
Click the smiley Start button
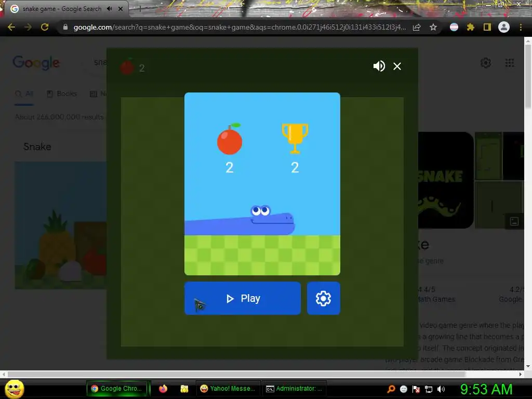pyautogui.click(x=14, y=389)
